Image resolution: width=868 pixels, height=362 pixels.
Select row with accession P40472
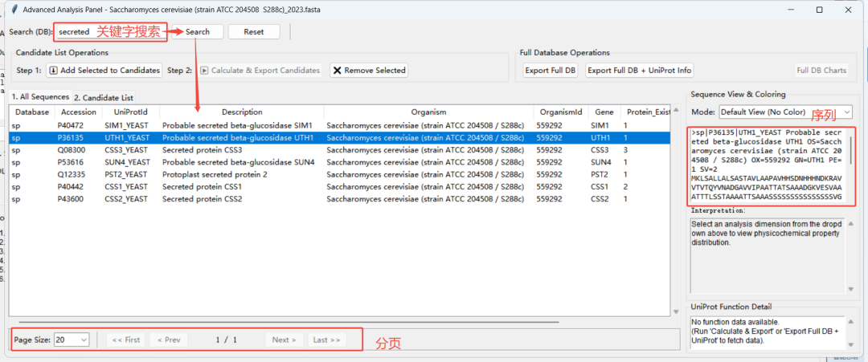[339, 125]
